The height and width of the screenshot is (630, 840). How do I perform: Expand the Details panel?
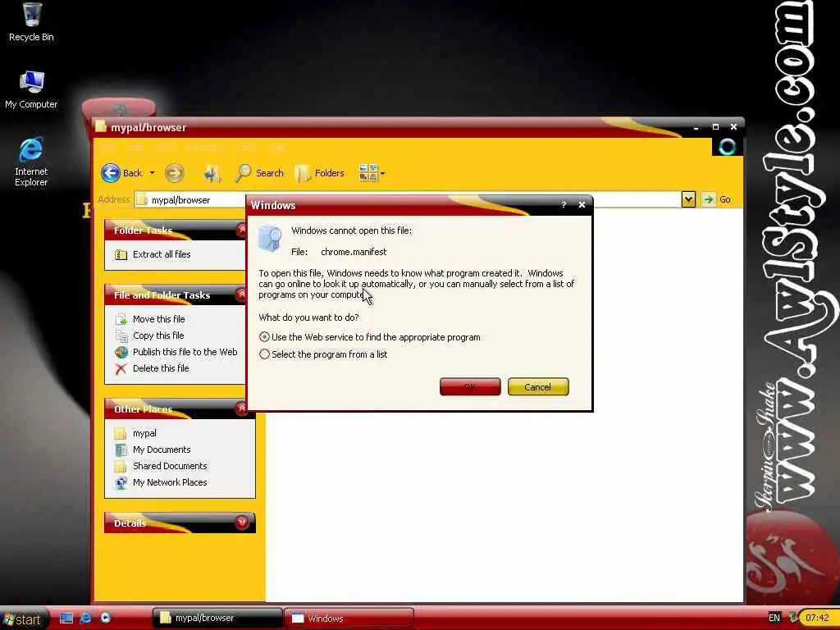(242, 523)
